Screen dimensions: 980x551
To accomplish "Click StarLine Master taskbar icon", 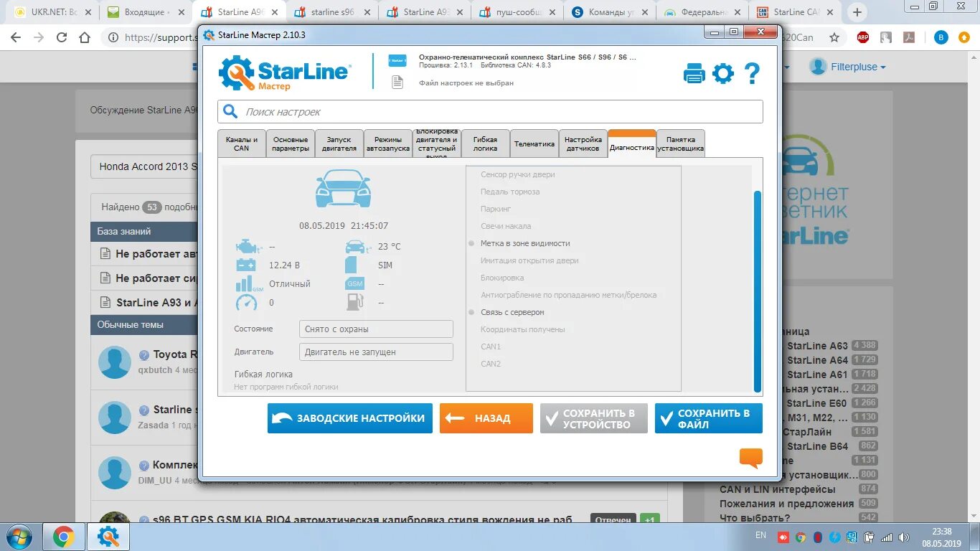I will (108, 537).
